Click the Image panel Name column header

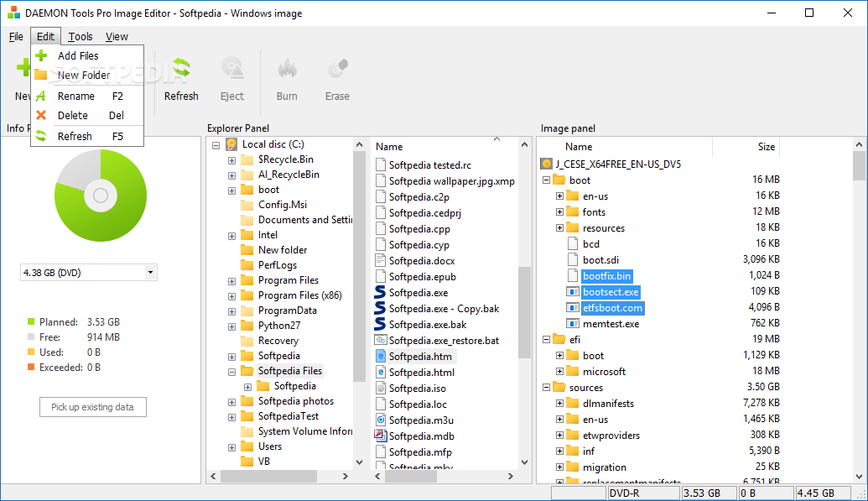pos(579,146)
